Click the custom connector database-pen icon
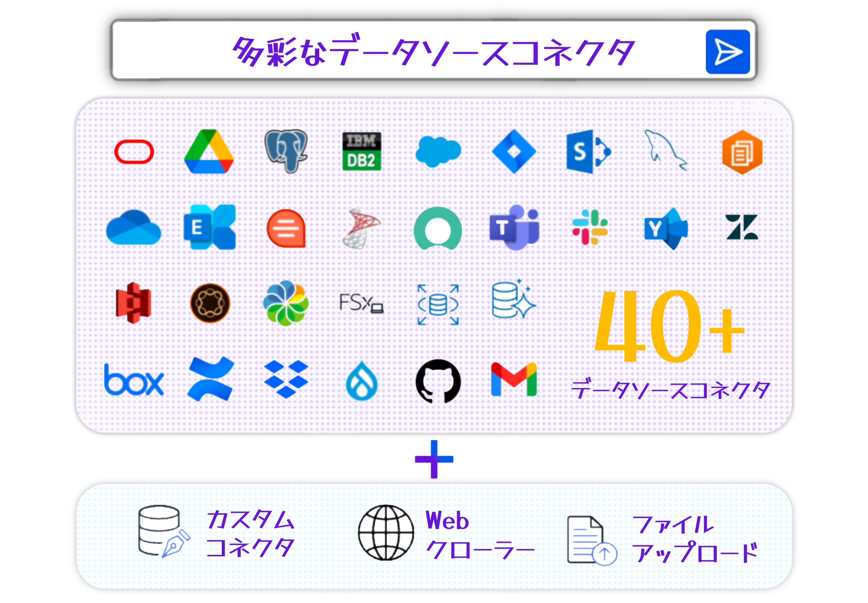 pyautogui.click(x=164, y=532)
